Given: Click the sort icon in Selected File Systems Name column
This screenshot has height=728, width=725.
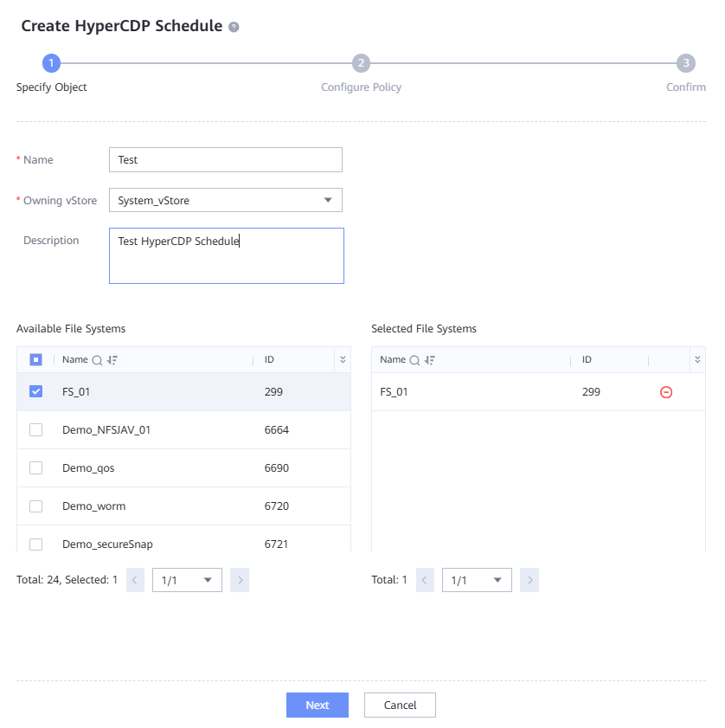Looking at the screenshot, I should 429,360.
